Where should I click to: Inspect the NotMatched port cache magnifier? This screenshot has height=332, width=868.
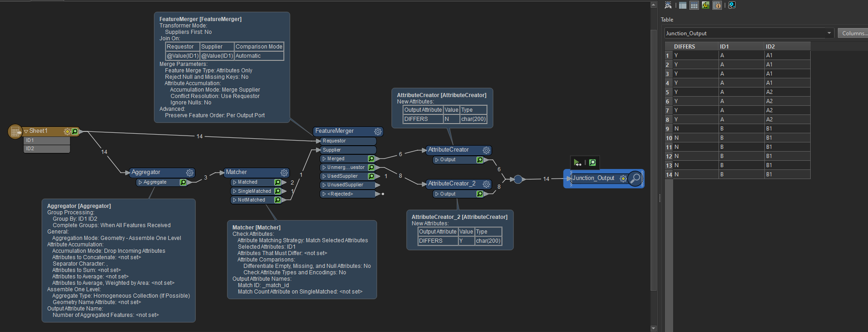point(277,200)
